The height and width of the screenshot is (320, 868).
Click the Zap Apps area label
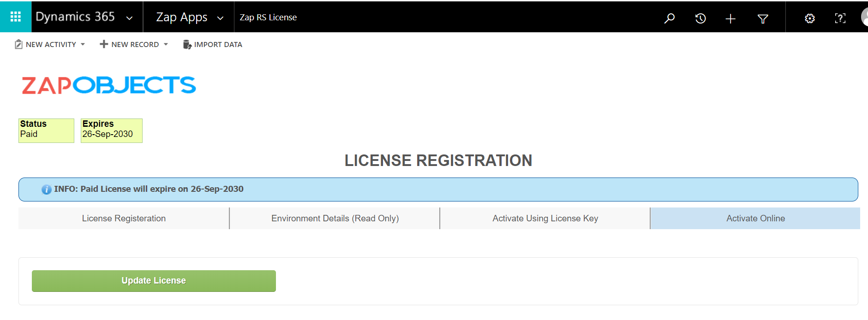(182, 17)
